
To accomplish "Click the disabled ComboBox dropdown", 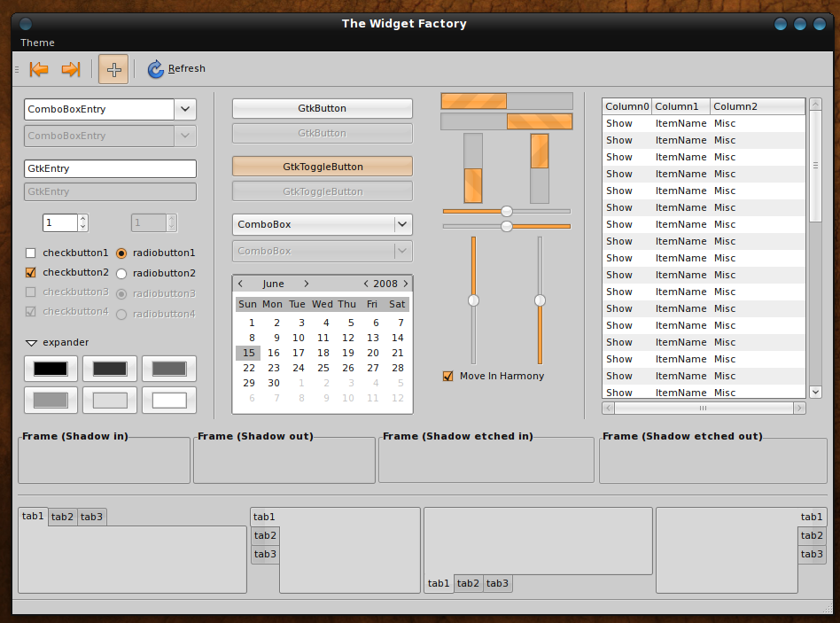I will coord(322,251).
